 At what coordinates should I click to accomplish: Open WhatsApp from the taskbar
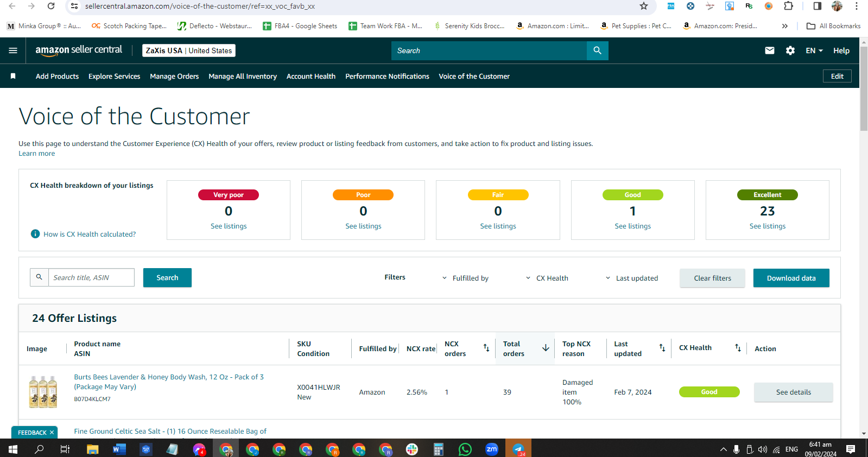click(x=465, y=449)
